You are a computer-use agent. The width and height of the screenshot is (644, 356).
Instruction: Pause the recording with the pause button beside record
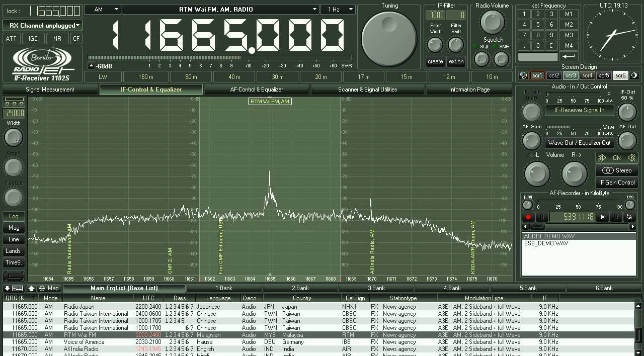pyautogui.click(x=542, y=217)
